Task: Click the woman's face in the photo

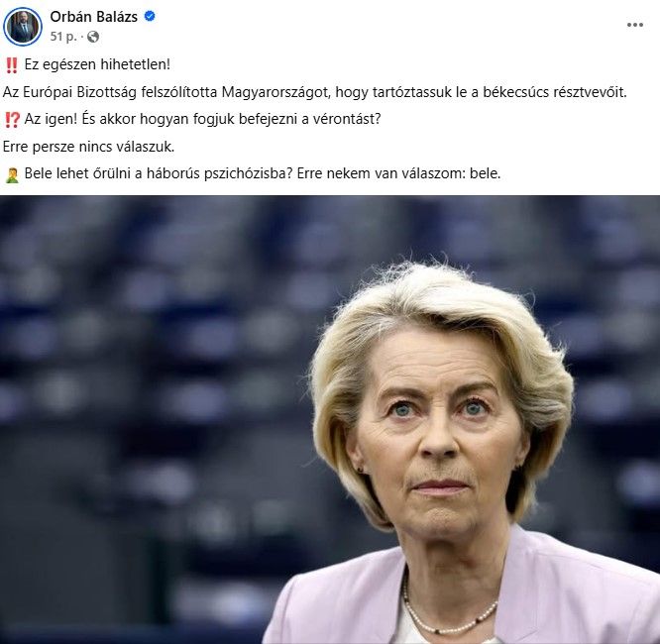Action: [438, 434]
